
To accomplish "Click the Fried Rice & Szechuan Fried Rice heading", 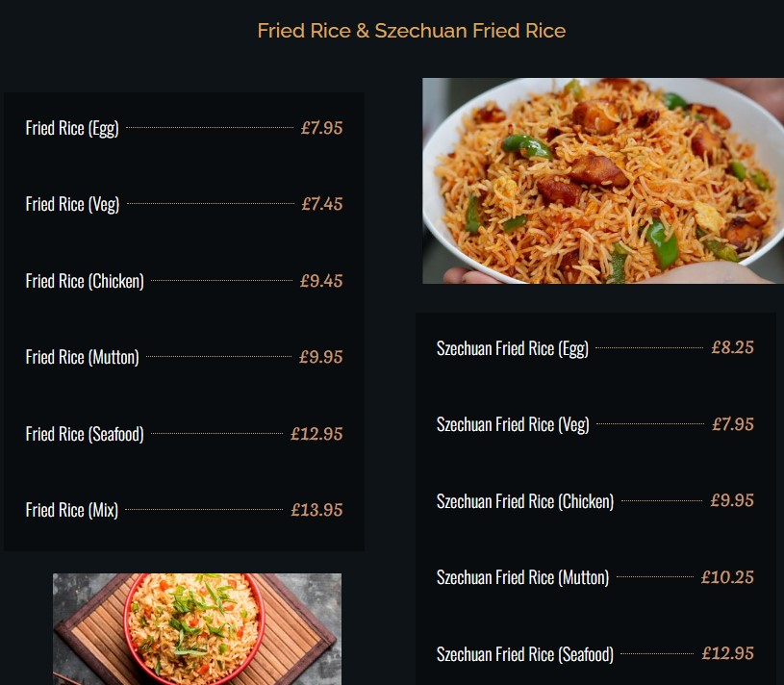I will (412, 31).
